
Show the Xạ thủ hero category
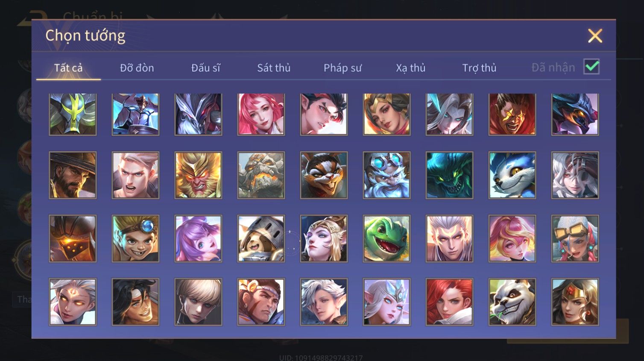point(411,68)
